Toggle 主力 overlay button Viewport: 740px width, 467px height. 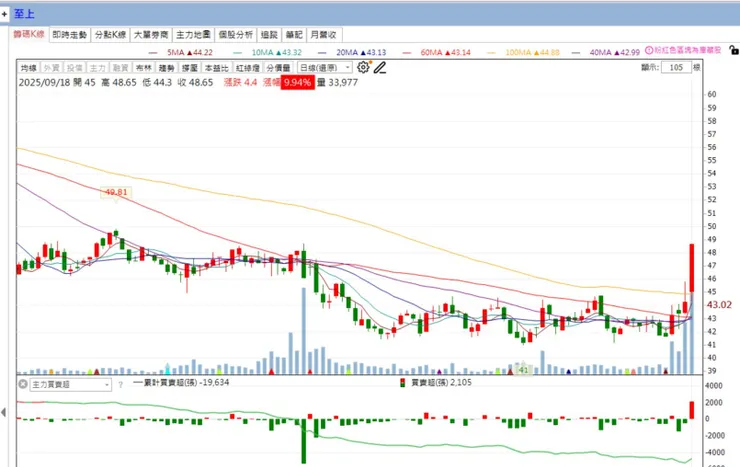click(x=98, y=68)
